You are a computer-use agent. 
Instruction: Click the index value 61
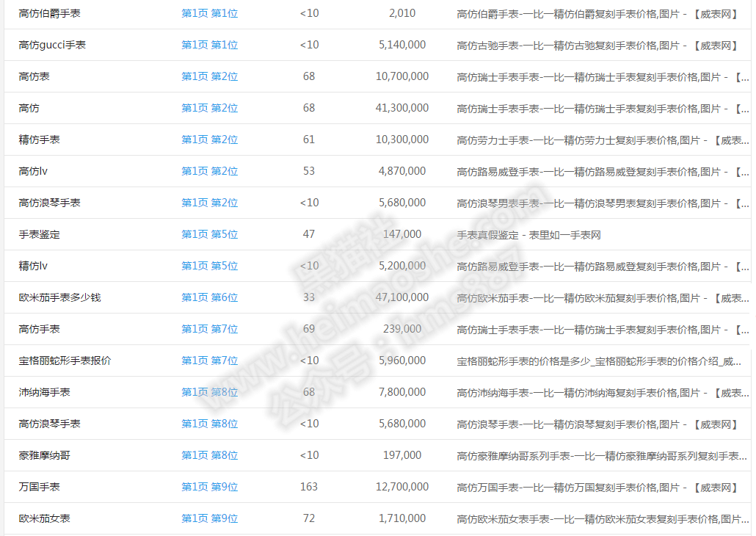[309, 140]
